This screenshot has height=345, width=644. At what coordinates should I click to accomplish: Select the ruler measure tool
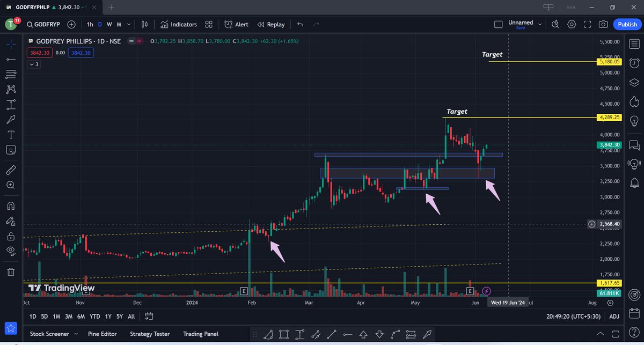click(11, 170)
